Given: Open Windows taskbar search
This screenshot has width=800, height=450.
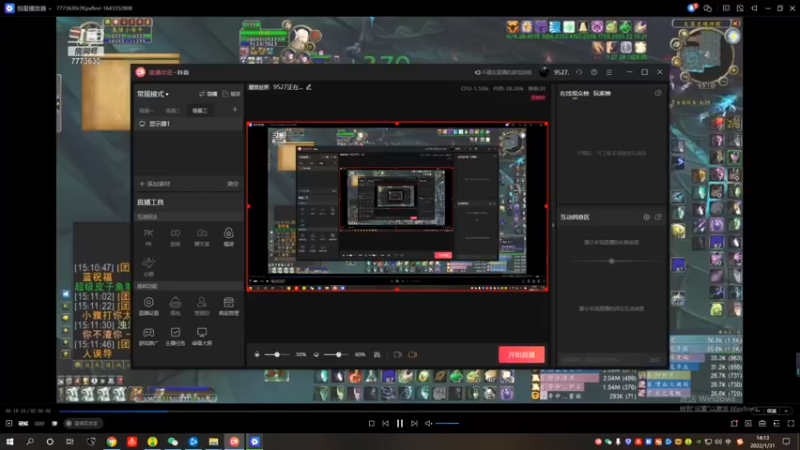Looking at the screenshot, I should (x=30, y=441).
